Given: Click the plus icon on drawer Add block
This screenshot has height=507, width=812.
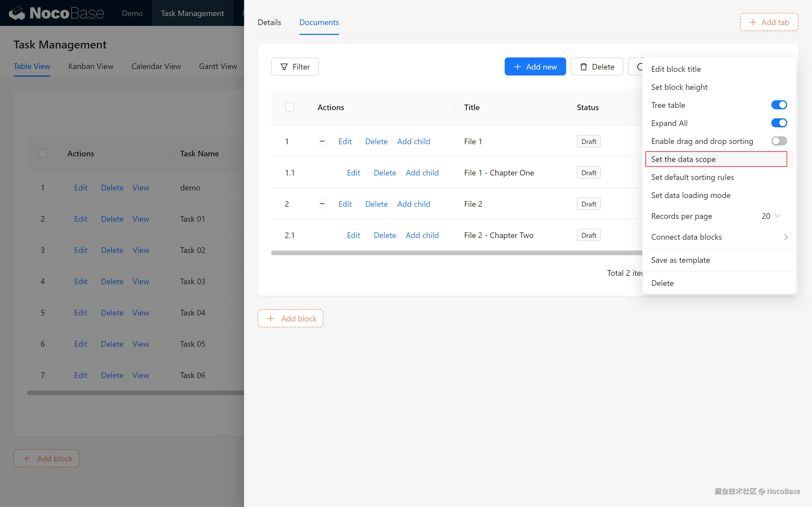Looking at the screenshot, I should [x=270, y=319].
